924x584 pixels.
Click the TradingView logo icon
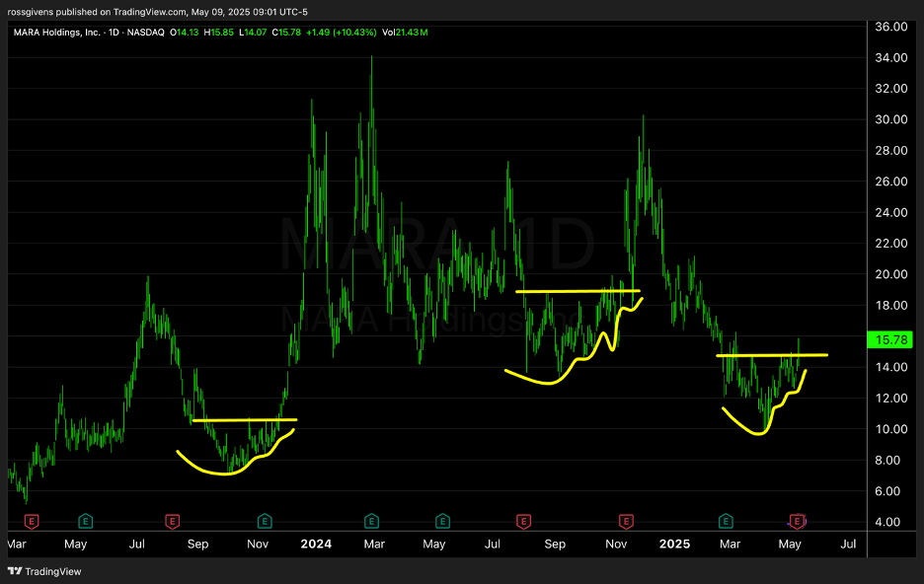click(x=15, y=571)
